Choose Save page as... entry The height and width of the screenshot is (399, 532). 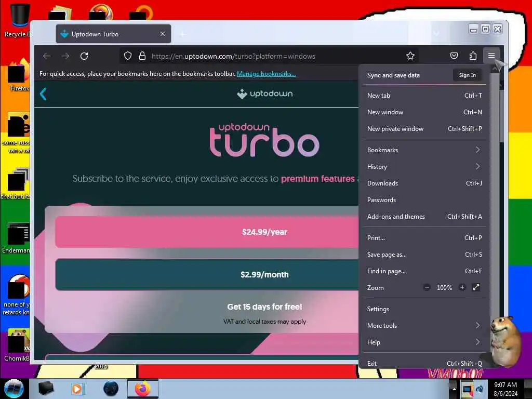pyautogui.click(x=424, y=255)
